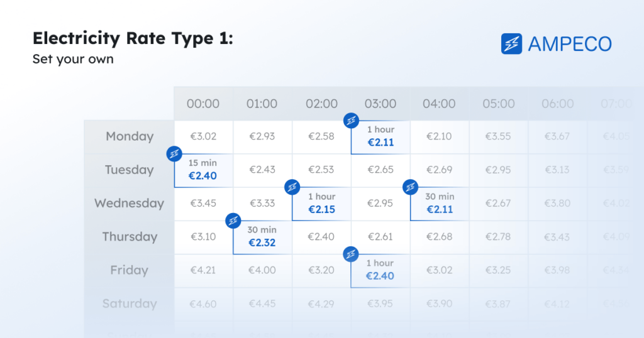Click the AMPECO lightning logo icon
This screenshot has width=644, height=338.
click(511, 44)
